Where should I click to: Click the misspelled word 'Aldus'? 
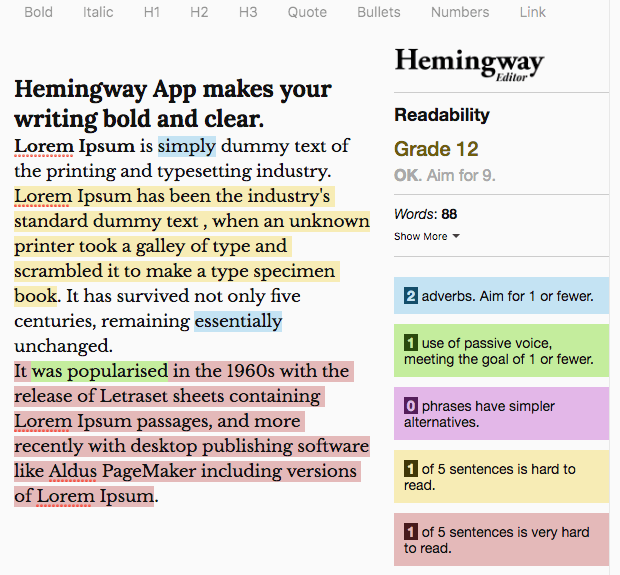[73, 471]
